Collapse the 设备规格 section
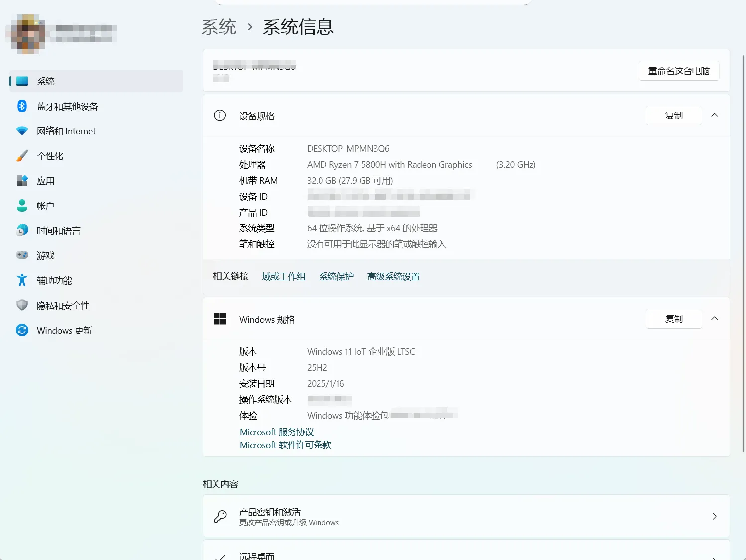The height and width of the screenshot is (560, 746). point(715,115)
